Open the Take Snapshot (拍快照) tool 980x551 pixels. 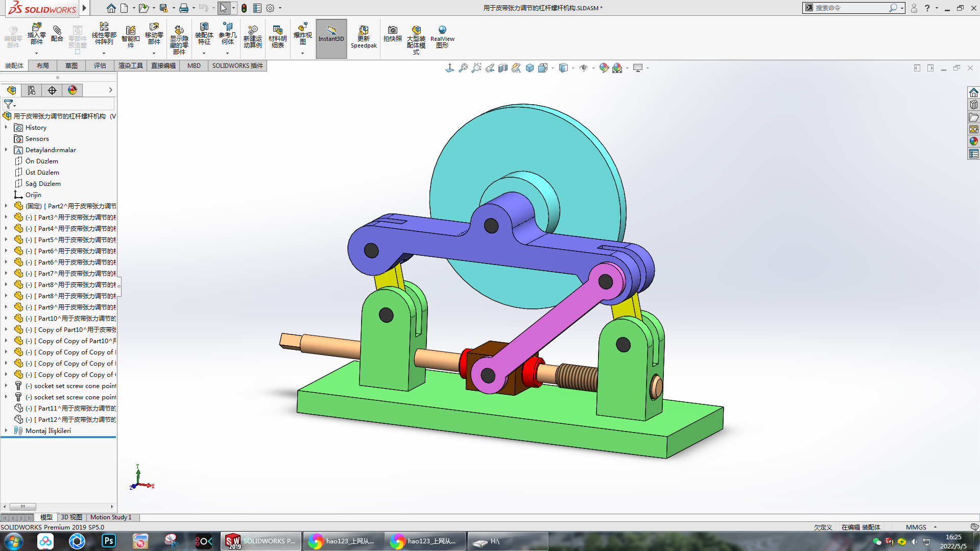392,34
